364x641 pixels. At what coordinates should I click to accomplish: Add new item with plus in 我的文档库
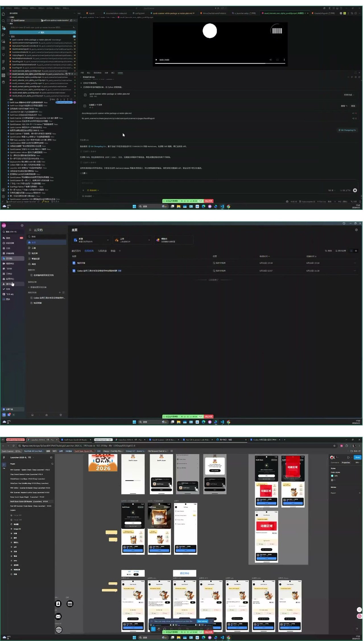click(x=60, y=292)
